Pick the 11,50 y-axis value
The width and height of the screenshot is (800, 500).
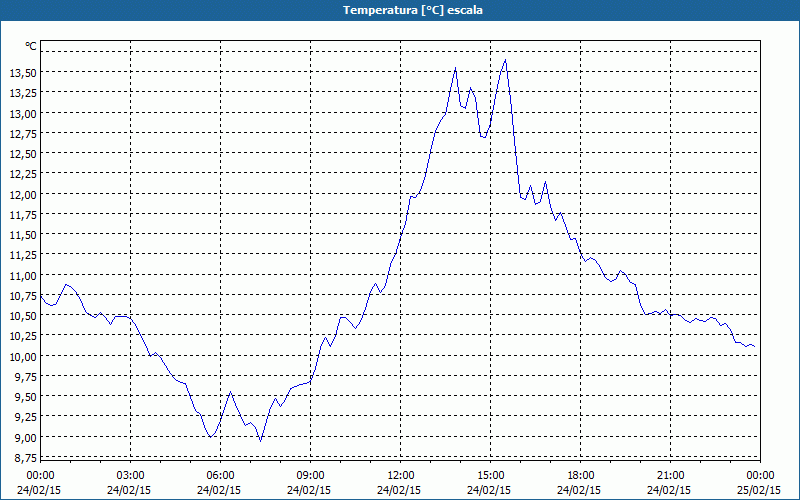tap(23, 235)
